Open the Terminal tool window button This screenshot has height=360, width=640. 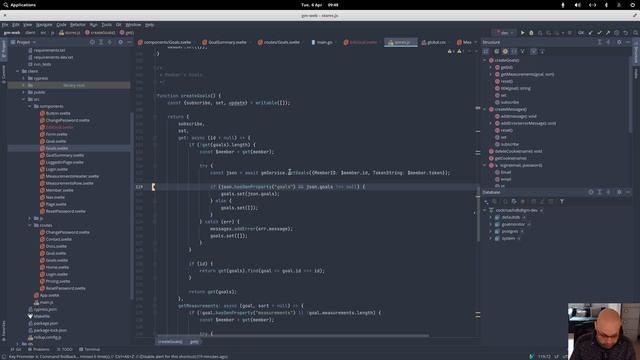(89, 349)
